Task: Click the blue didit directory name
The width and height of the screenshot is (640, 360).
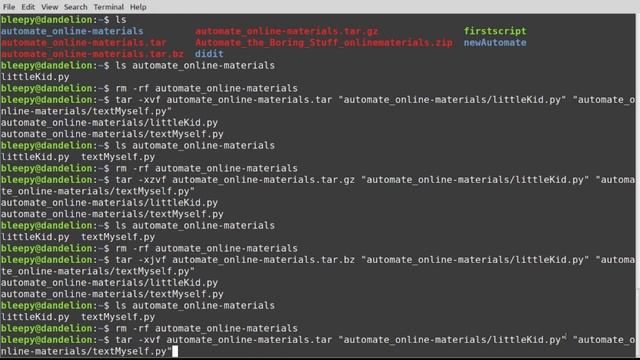Action: click(209, 54)
